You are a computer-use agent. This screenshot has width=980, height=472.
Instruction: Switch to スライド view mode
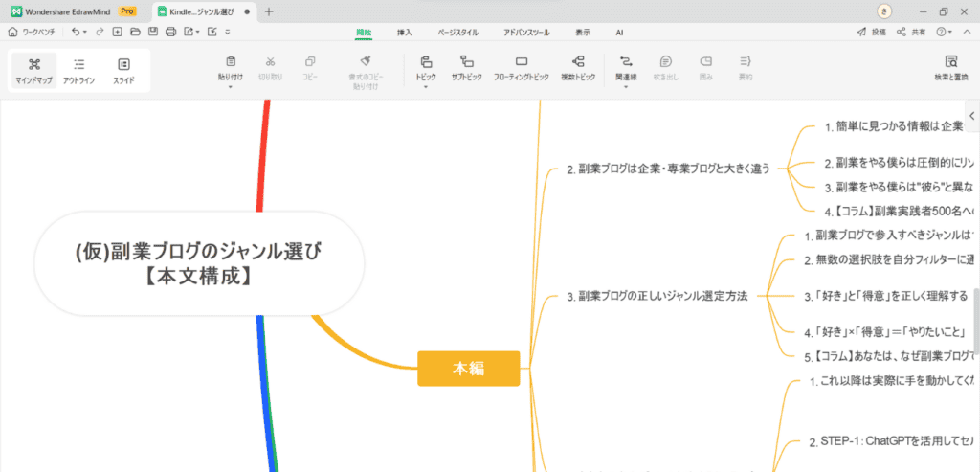click(123, 71)
